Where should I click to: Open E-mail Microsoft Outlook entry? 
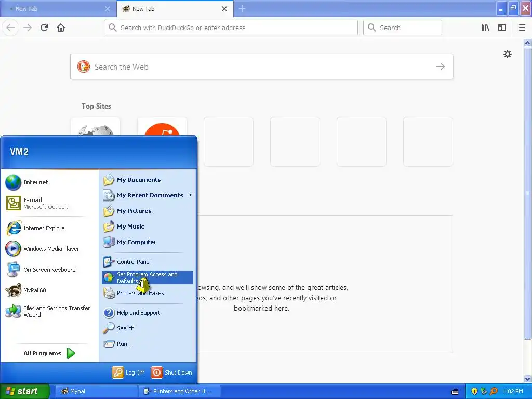click(50, 203)
